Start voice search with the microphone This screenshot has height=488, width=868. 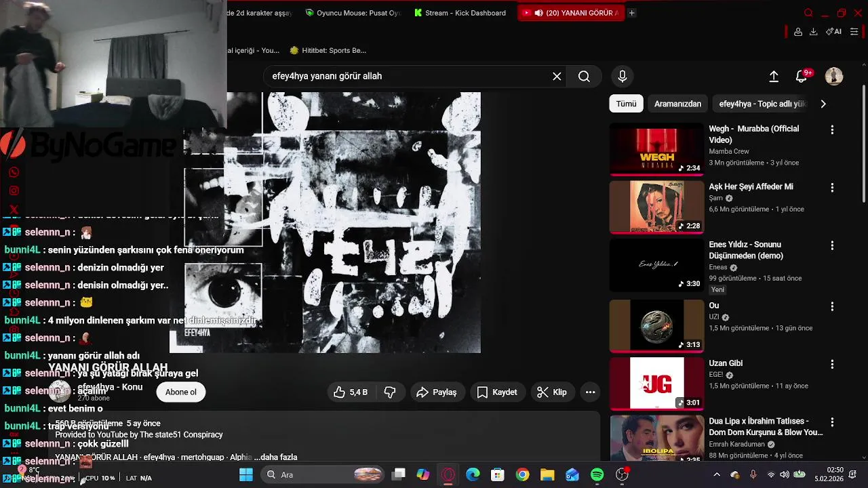(x=623, y=77)
